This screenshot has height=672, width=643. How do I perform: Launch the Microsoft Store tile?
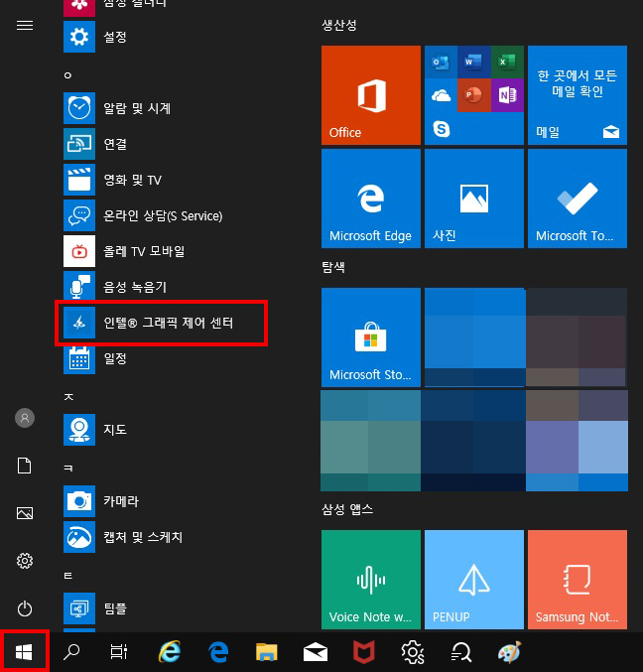coord(370,337)
